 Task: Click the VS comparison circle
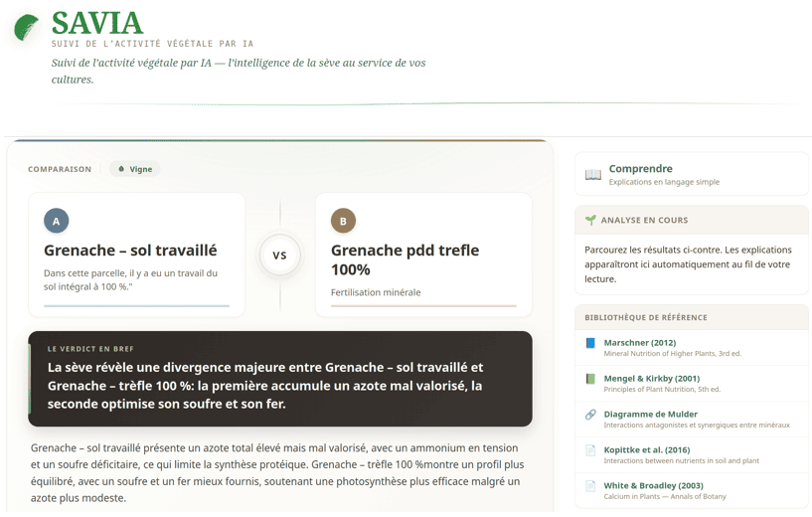click(x=279, y=256)
